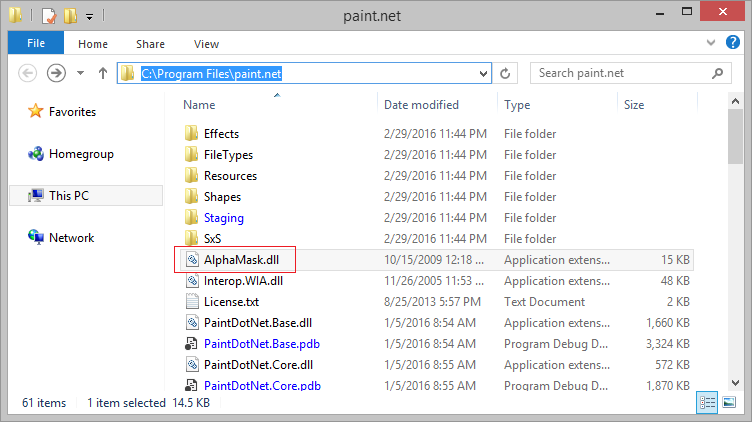
Task: Click the folder icon in title bar
Action: tap(16, 15)
